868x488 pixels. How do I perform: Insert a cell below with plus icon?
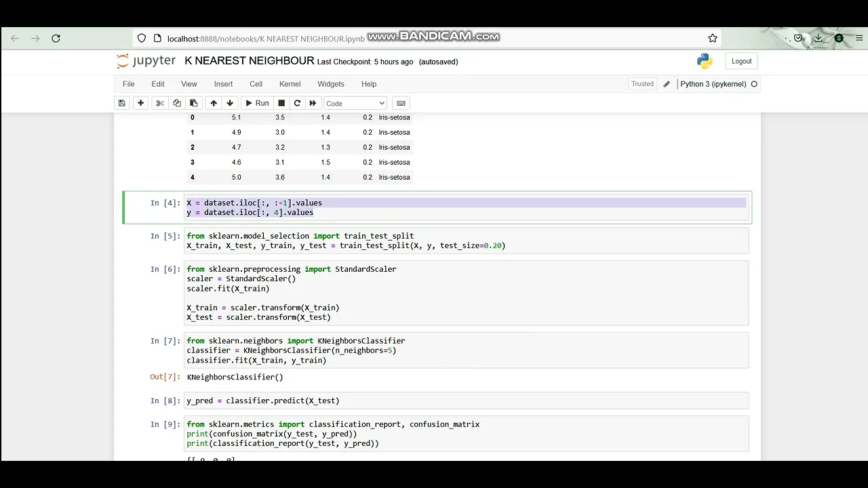pos(140,103)
